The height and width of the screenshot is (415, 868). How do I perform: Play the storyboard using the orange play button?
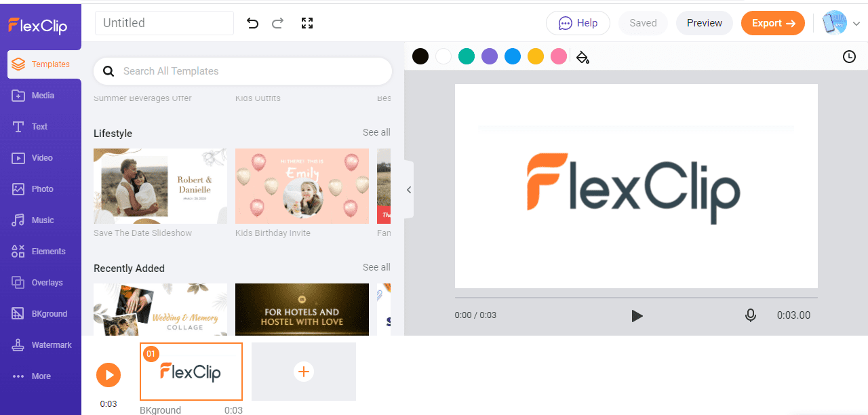click(108, 375)
